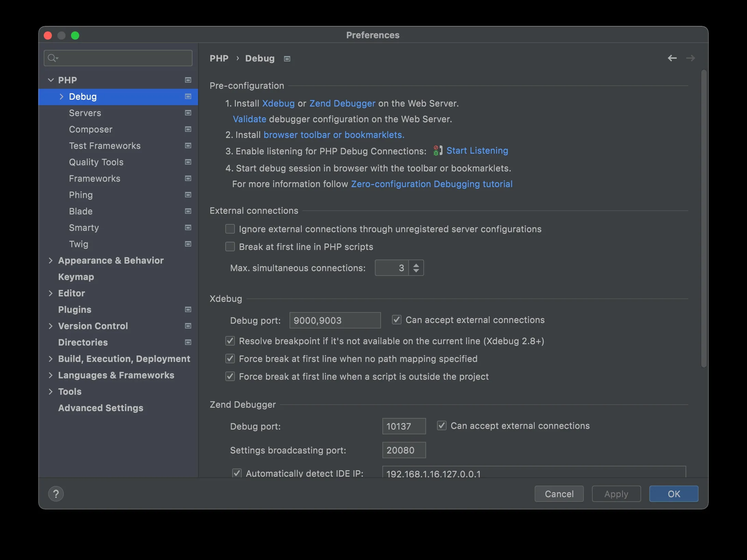Click the Xdebug debug port field
Viewport: 747px width, 560px height.
(335, 320)
